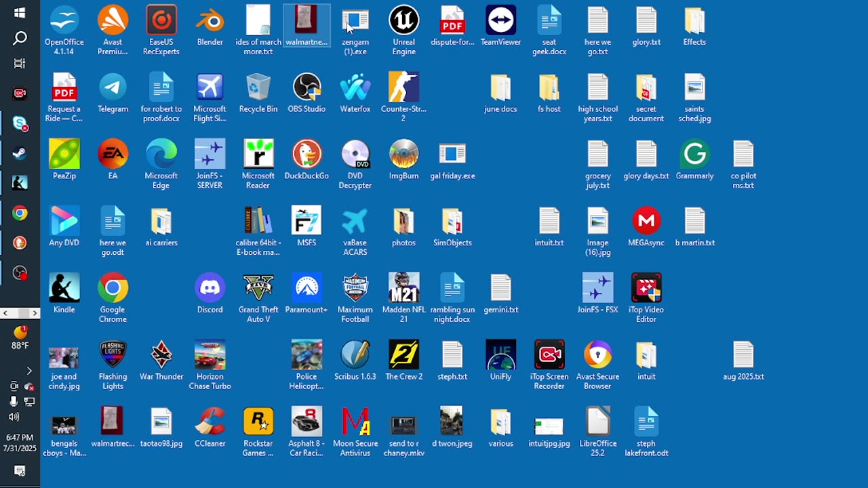Open the Windows Start menu
The image size is (868, 488).
coord(20,13)
